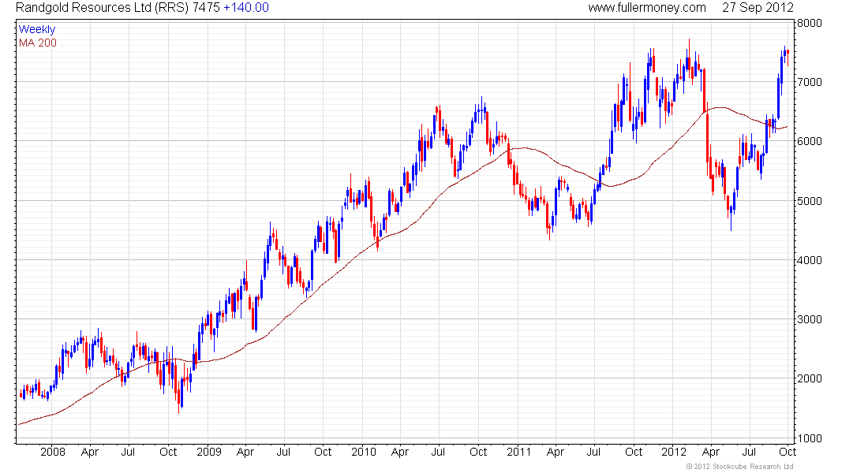Screen dimensions: 868x473
Task: Click the Apr label after 2011
Action: 556,452
